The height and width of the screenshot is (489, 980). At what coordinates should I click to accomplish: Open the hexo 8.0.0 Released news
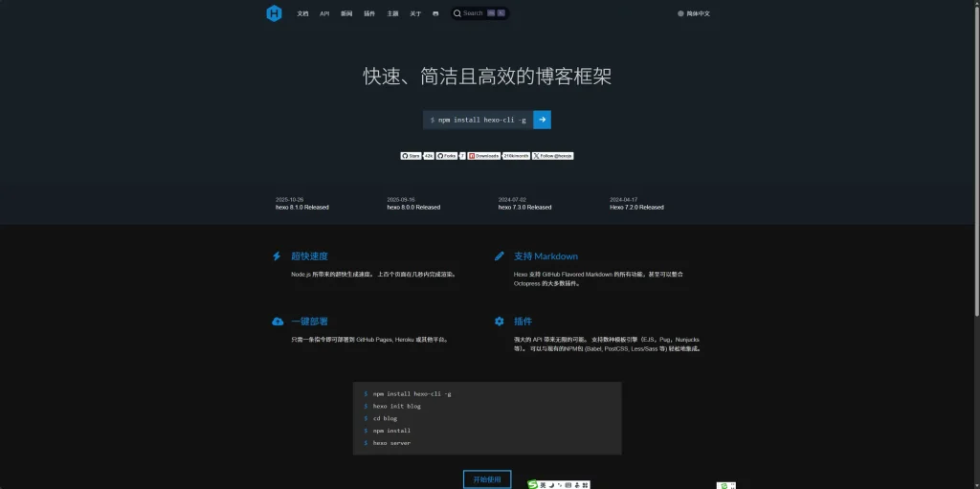[413, 207]
